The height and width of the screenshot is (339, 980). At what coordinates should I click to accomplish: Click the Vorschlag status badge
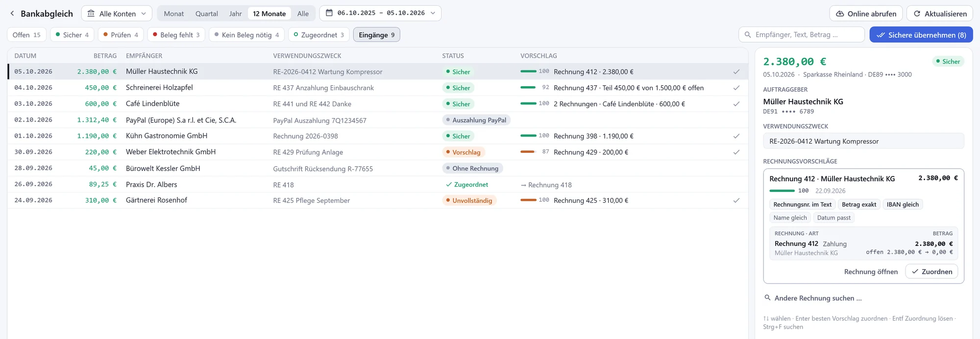[x=464, y=152]
